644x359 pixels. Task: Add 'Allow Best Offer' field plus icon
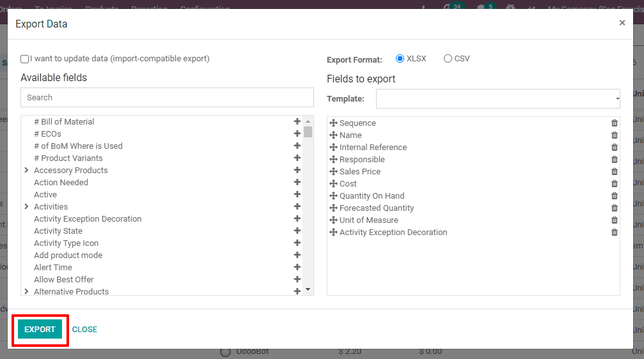pyautogui.click(x=297, y=279)
